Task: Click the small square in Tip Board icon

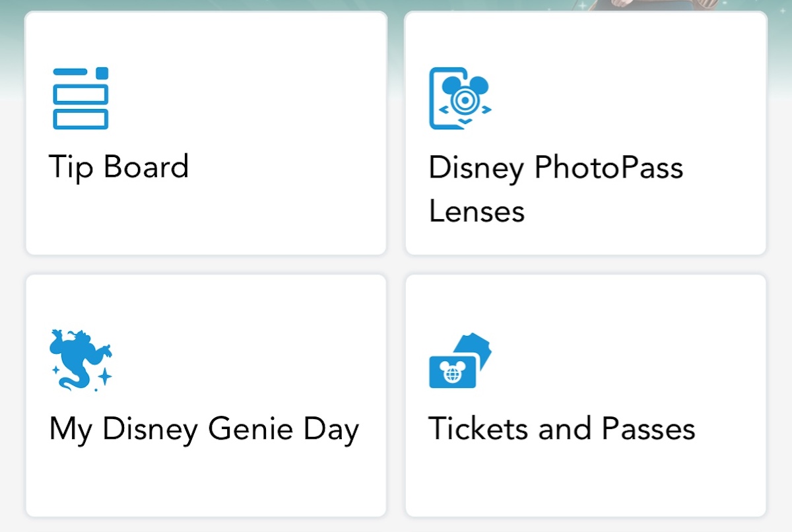Action: pyautogui.click(x=102, y=73)
